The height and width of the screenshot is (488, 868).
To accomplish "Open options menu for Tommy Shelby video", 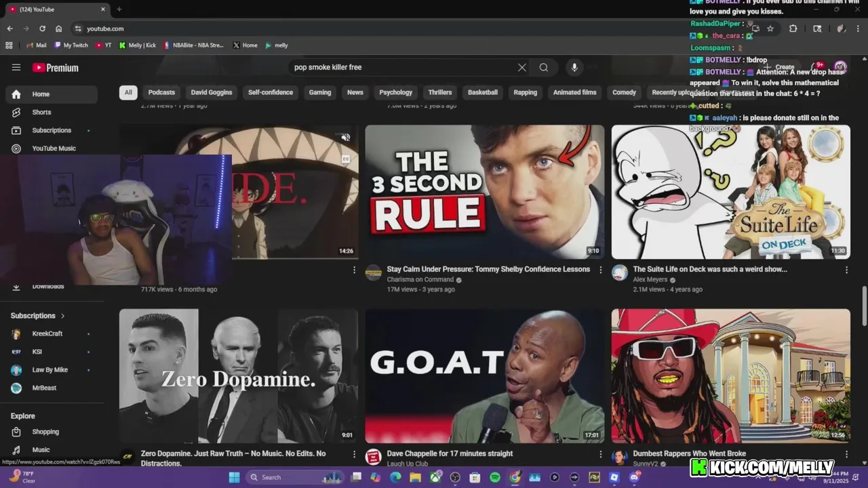I will coord(600,270).
